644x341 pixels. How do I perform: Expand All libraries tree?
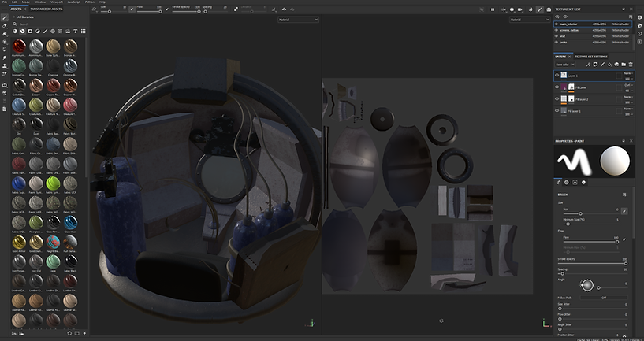click(14, 17)
